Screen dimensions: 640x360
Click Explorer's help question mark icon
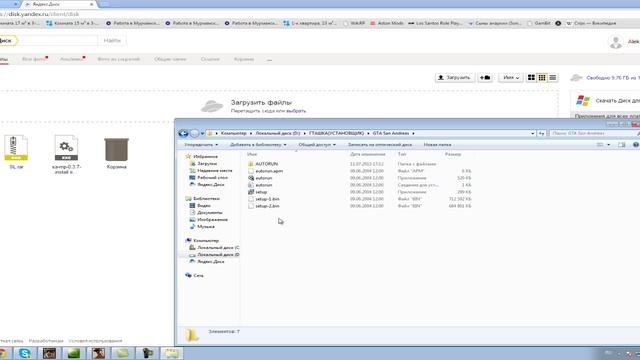[x=636, y=144]
